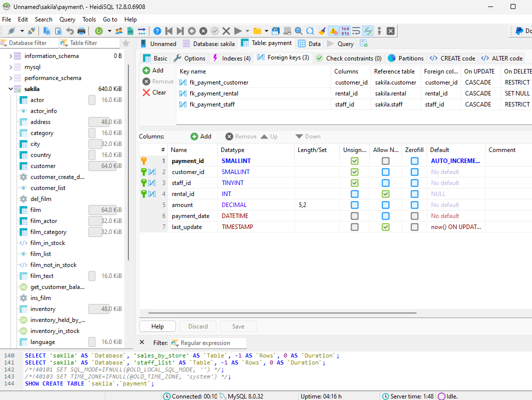This screenshot has width=532, height=400.
Task: Click the Clear broom icon
Action: coord(322,31)
